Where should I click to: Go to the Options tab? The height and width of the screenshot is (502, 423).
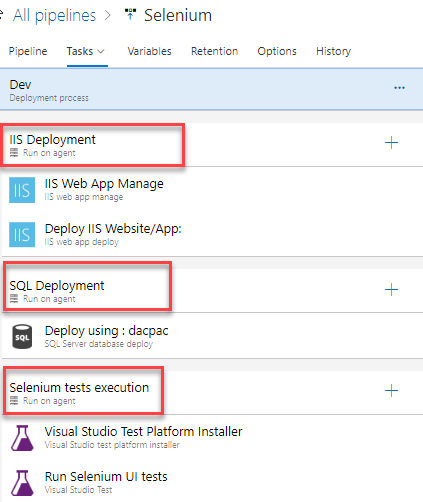pos(277,51)
